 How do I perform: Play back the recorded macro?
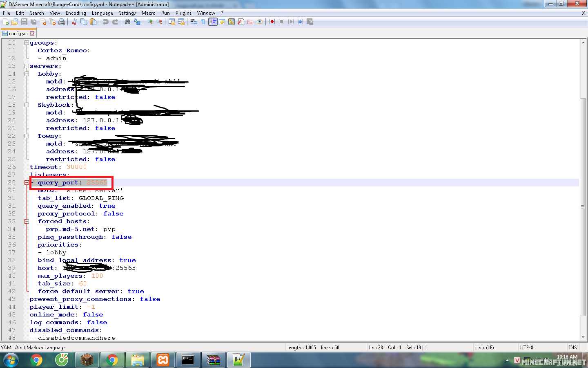(x=291, y=22)
